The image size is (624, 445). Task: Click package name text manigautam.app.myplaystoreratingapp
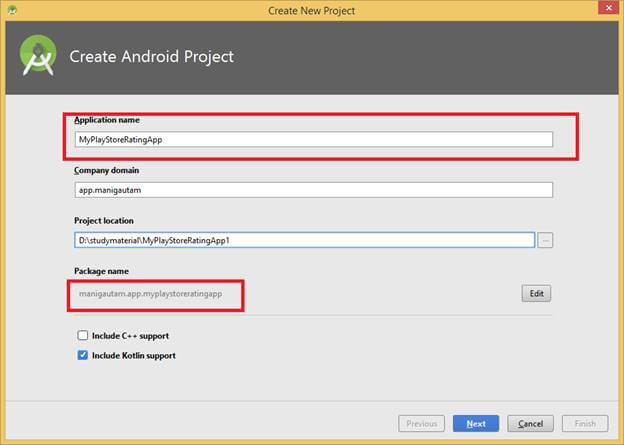(x=150, y=294)
